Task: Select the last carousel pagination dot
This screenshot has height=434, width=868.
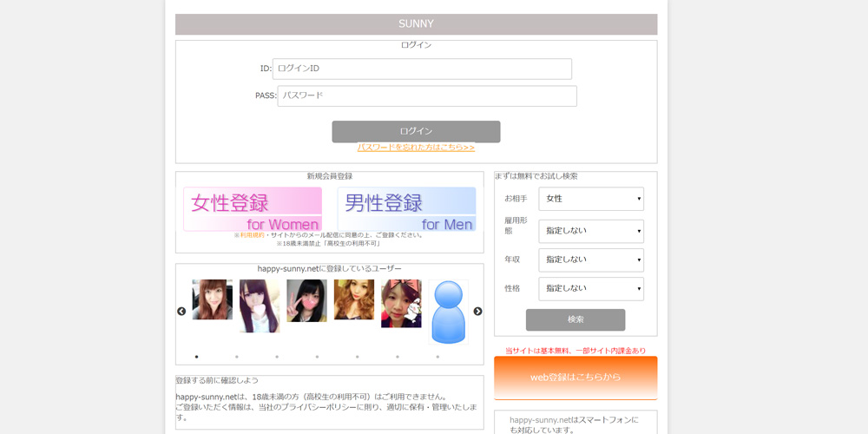Action: click(x=437, y=357)
